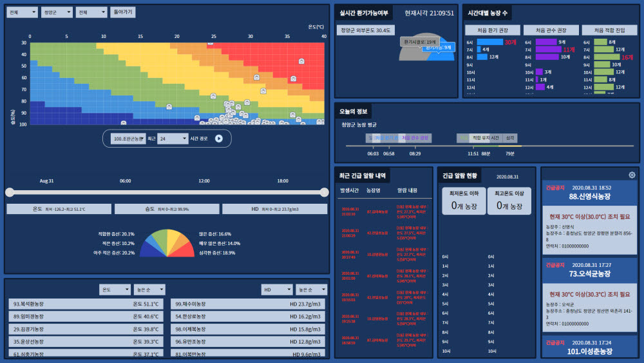
Task: Switch to the 온도 range tab
Action: [x=59, y=209]
